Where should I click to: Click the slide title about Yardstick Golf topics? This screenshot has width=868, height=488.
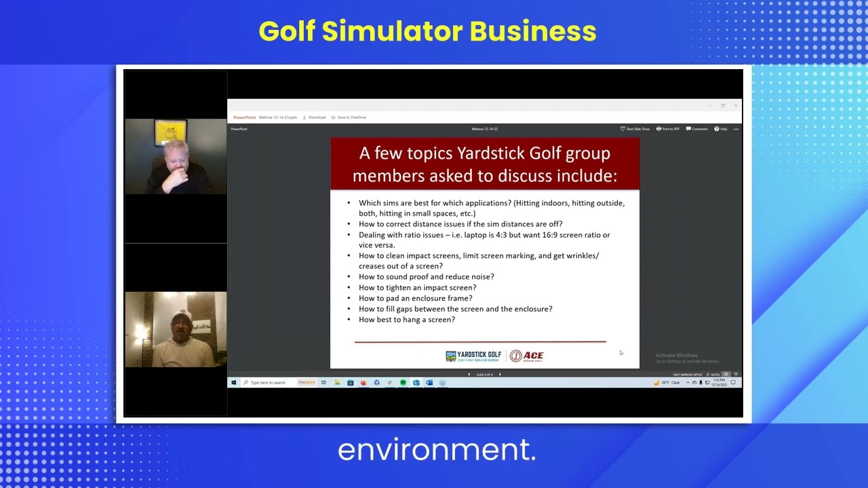pyautogui.click(x=485, y=164)
